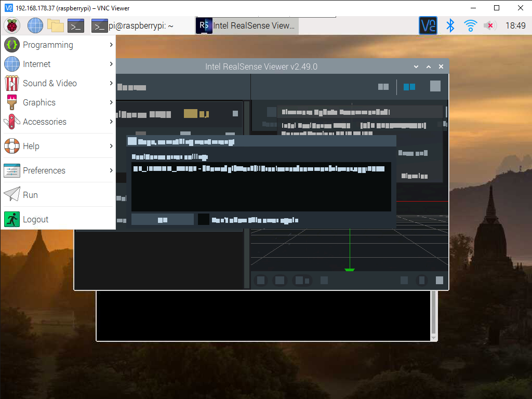Choose Run from the main menu
The height and width of the screenshot is (399, 532).
58,195
